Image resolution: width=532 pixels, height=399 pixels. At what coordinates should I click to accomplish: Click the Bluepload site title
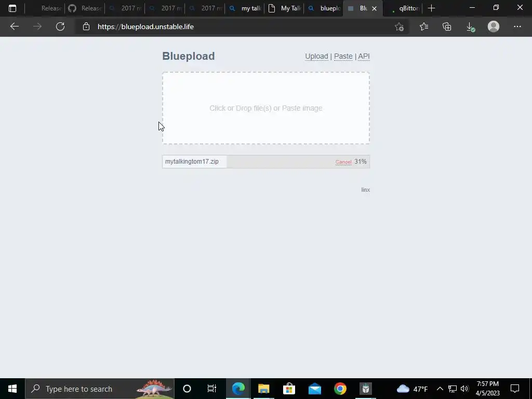(x=188, y=56)
